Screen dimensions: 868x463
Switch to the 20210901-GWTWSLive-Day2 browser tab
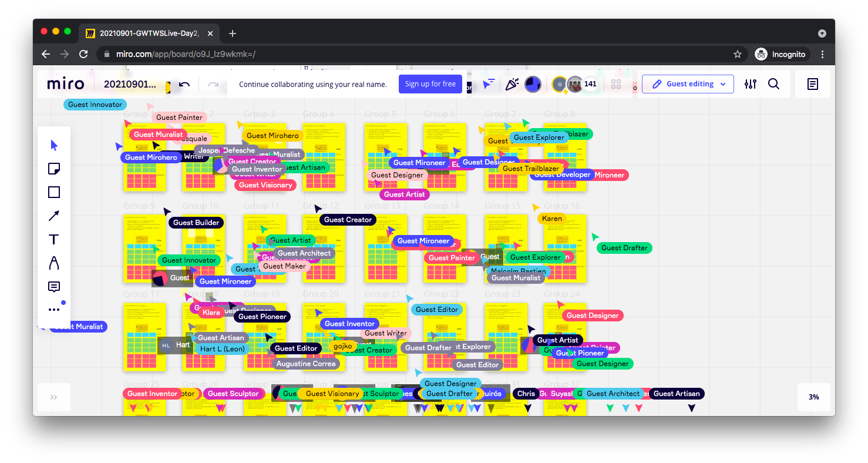tap(149, 33)
